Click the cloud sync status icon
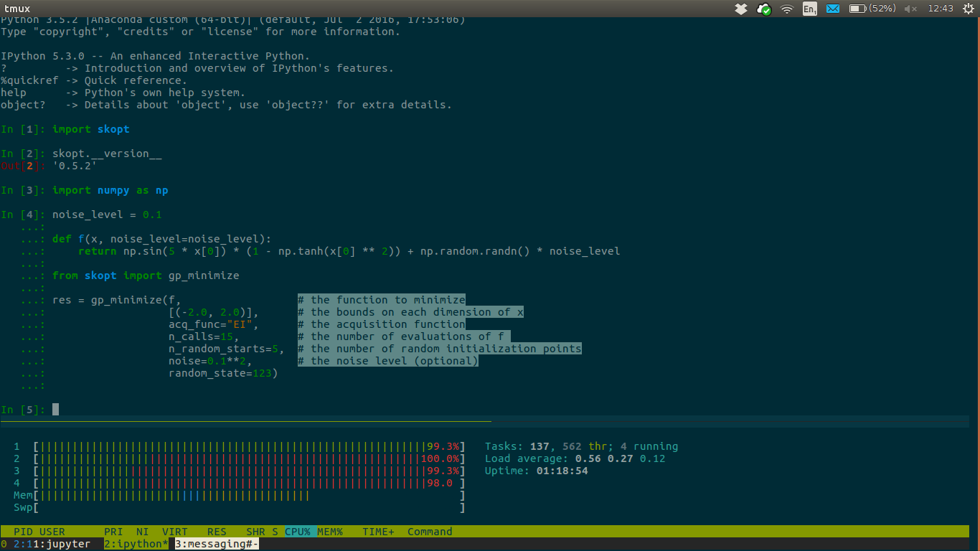The width and height of the screenshot is (980, 551). (763, 8)
